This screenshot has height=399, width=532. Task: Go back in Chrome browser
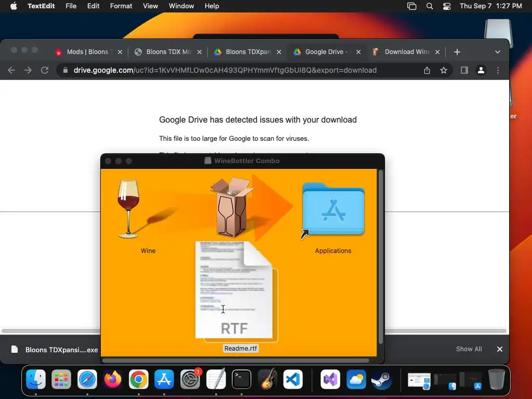[x=11, y=70]
